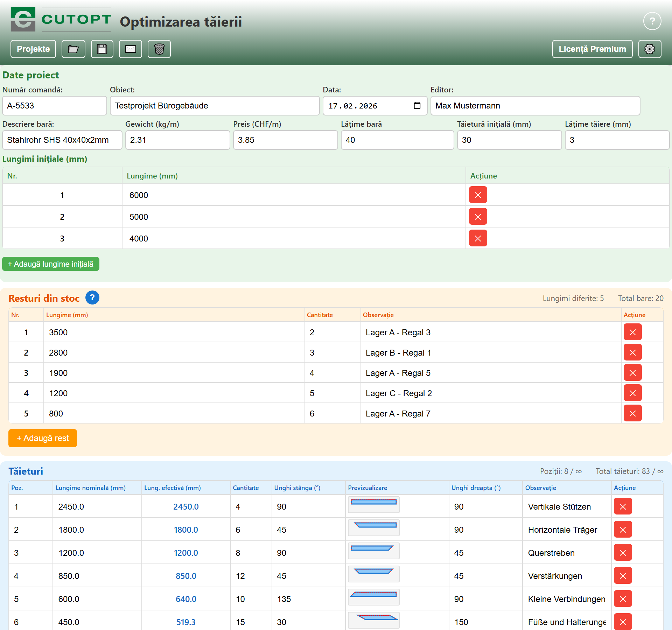Screen dimensions: 672x630
Task: Open Licență Premium
Action: (x=592, y=49)
